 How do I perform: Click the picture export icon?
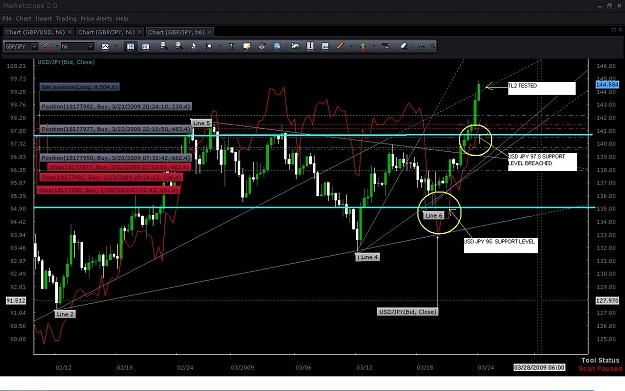(325, 46)
